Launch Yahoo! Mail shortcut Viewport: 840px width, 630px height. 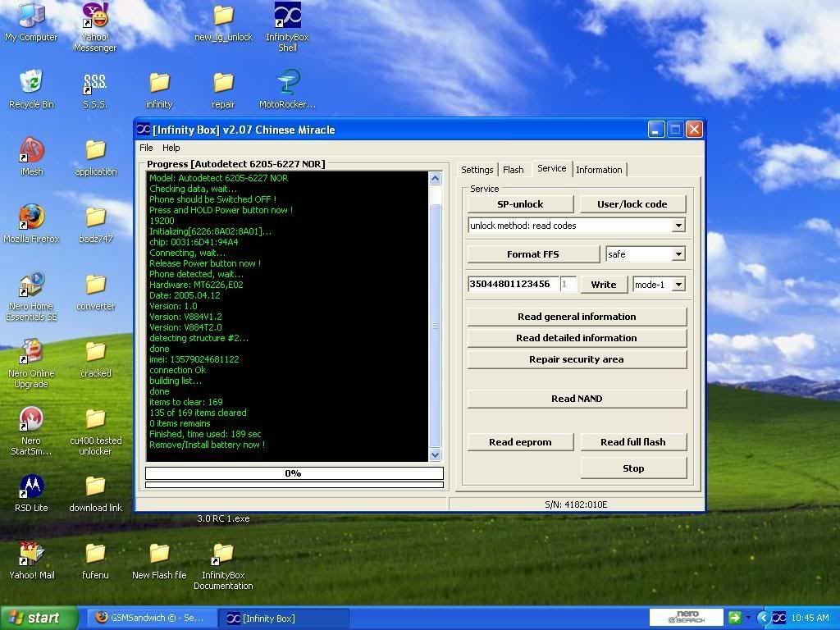[x=31, y=559]
